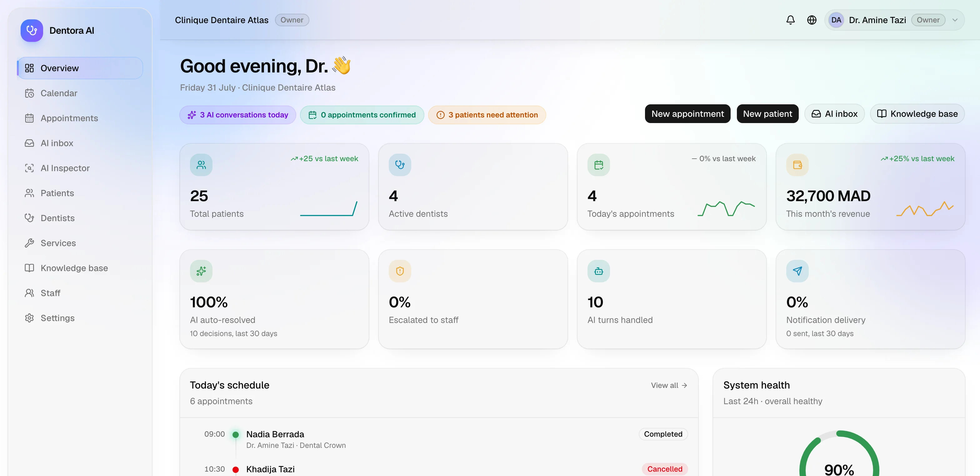980x476 pixels.
Task: Open Nadia Berrada's 09:00 appointment
Action: pyautogui.click(x=439, y=439)
